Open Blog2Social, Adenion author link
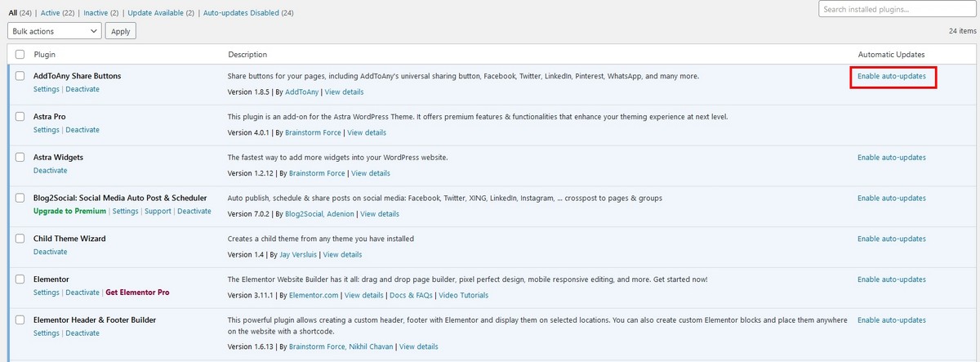The image size is (980, 362). [319, 214]
